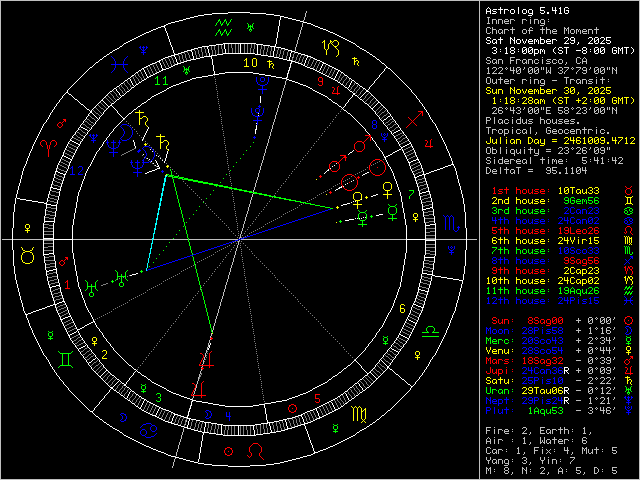
Task: Click the Aries glyph on the zodiac wheel
Action: click(46, 145)
